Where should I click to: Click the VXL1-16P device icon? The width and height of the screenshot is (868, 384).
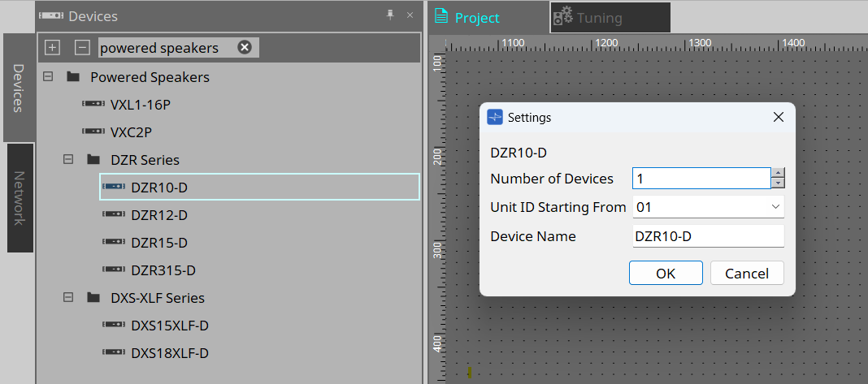tap(93, 104)
